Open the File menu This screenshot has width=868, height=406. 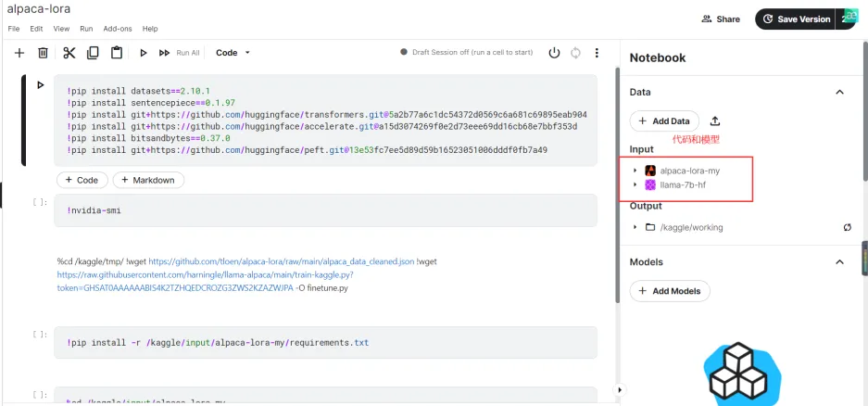pos(14,28)
